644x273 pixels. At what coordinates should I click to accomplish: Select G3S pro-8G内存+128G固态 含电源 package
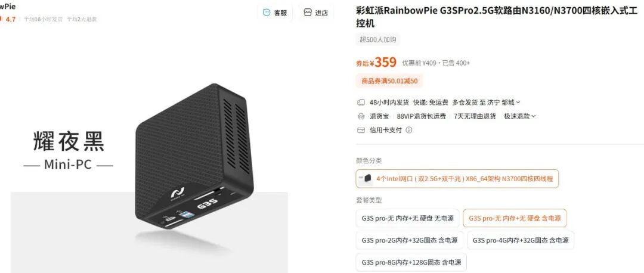coord(411,262)
